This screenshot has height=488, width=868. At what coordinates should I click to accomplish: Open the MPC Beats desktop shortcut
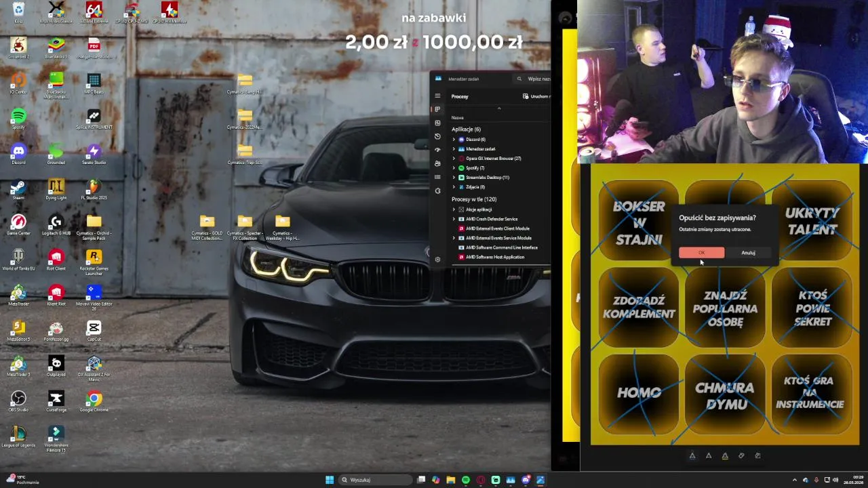[x=94, y=83]
